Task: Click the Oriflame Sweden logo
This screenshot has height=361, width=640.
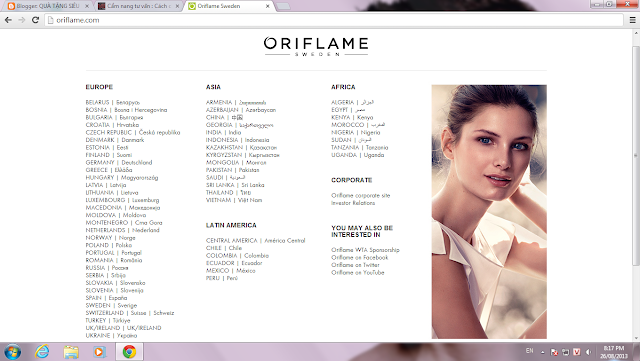Action: [x=316, y=47]
